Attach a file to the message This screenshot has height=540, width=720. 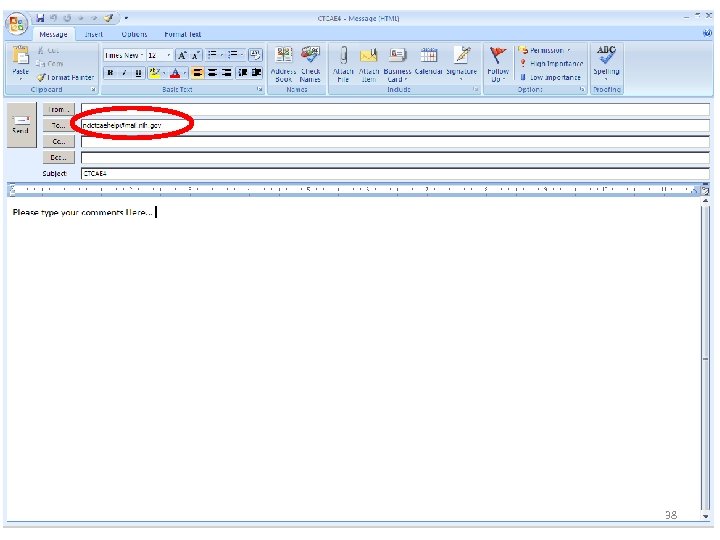pyautogui.click(x=343, y=64)
